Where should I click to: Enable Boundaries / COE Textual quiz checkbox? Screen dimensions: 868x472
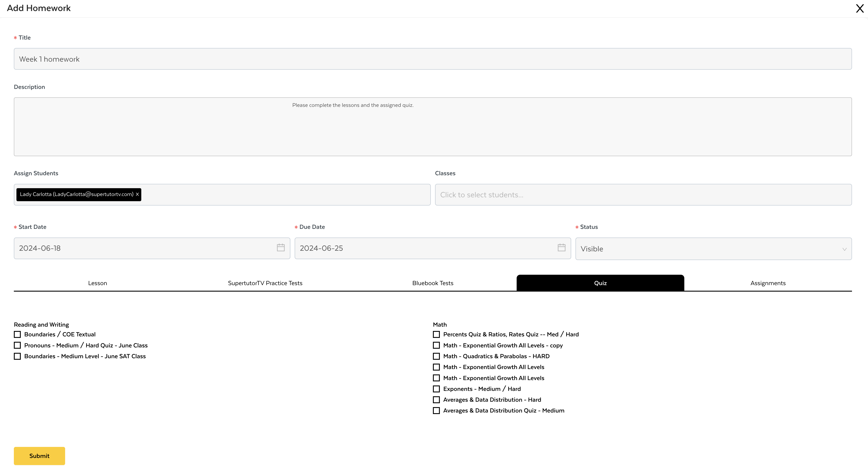[x=17, y=334]
